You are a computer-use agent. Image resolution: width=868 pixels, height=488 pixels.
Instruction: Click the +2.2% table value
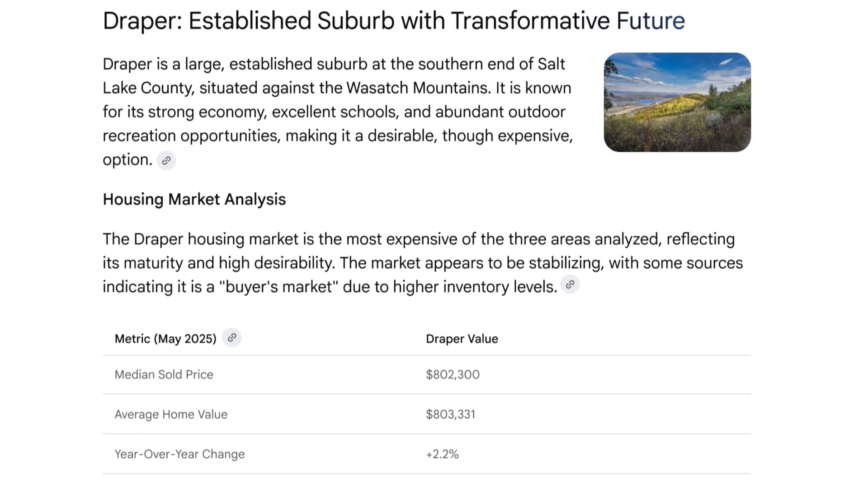(x=442, y=454)
